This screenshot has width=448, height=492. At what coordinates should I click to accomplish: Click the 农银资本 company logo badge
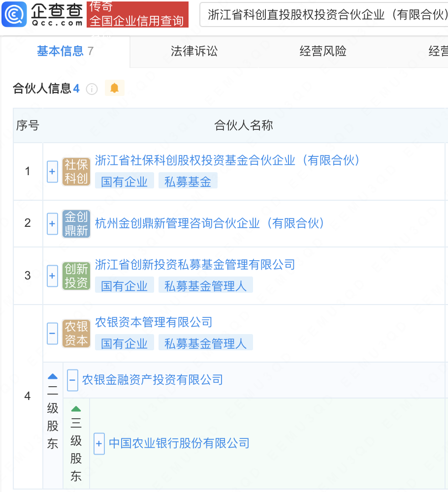coord(76,334)
